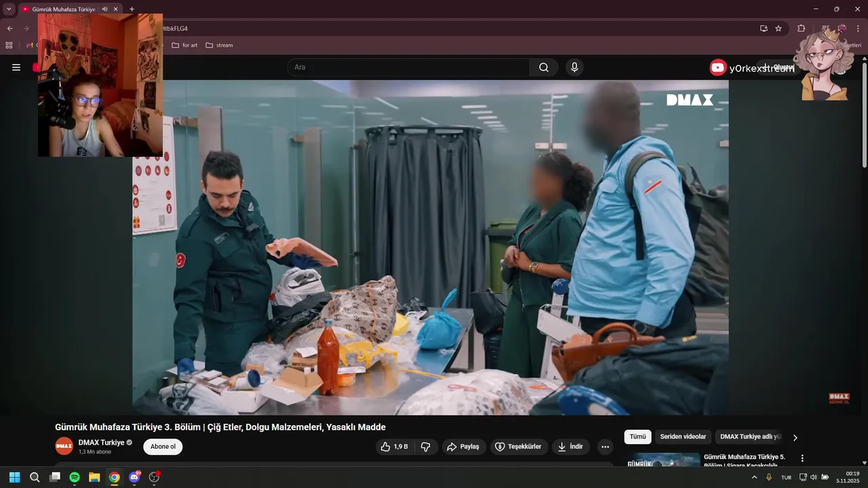Open the DMAX Turkiye channel avatar

coord(64,446)
